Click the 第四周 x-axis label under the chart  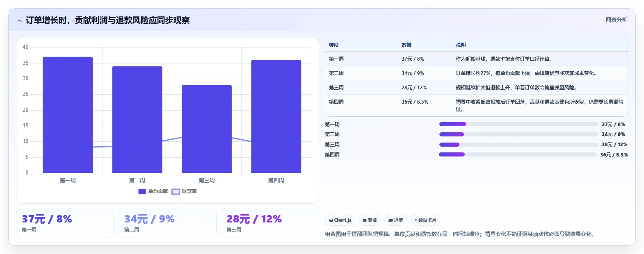(276, 180)
